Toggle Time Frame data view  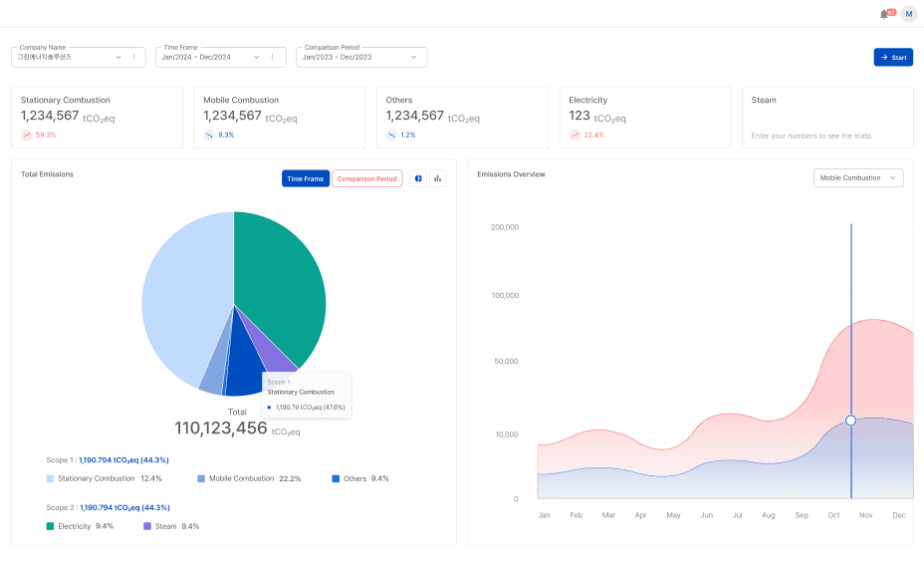pos(305,178)
